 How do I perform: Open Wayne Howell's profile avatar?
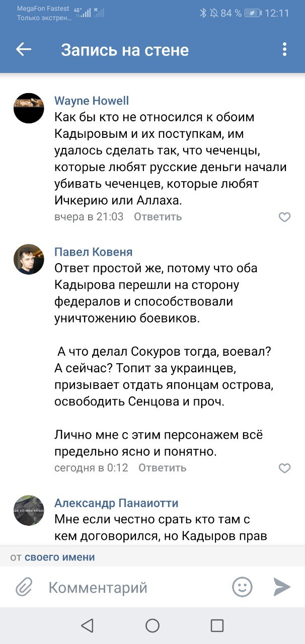(x=29, y=108)
